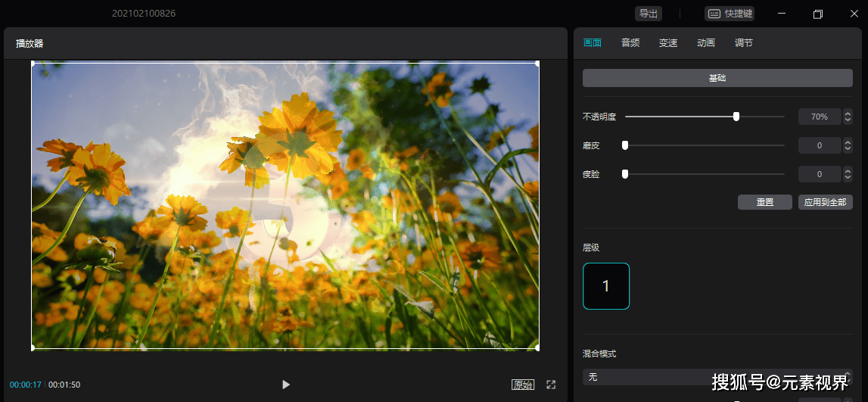This screenshot has width=868, height=402.
Task: Click the 磨皮 smoothing slider handle
Action: 625,145
